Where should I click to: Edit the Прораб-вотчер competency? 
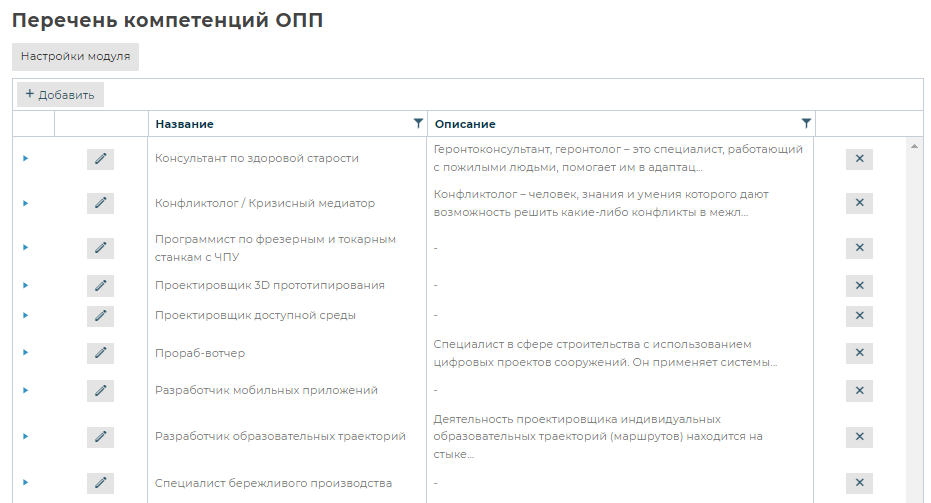pos(100,353)
